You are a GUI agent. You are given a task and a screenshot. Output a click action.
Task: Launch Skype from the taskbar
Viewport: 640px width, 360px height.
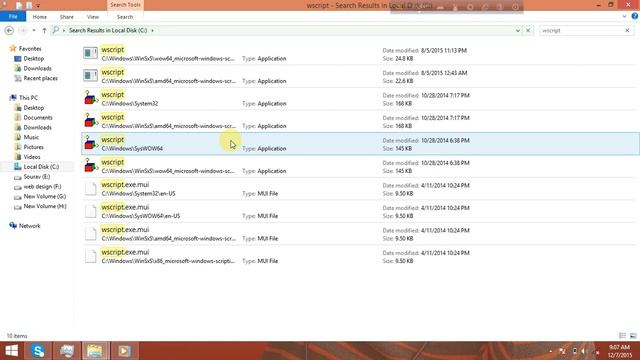pyautogui.click(x=38, y=351)
